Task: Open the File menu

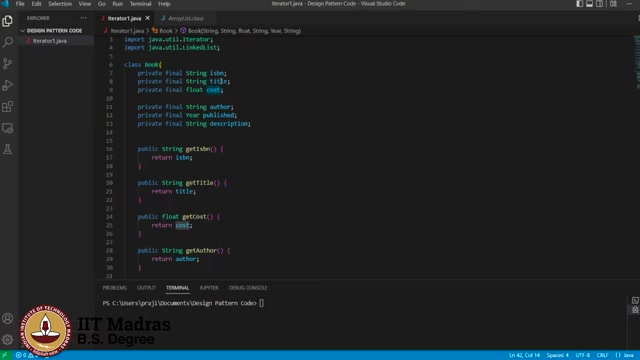Action: (20, 4)
